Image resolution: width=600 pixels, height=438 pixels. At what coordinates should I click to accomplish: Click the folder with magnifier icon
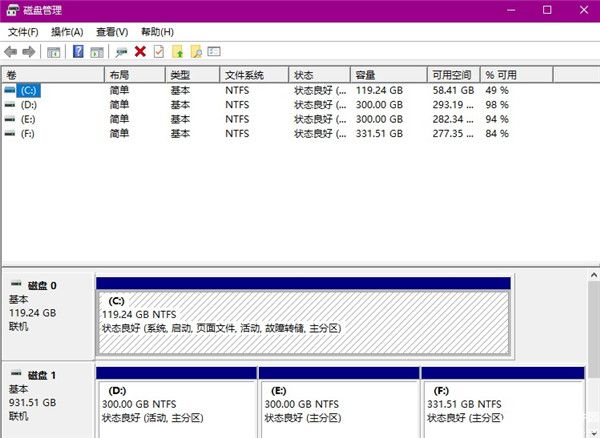(196, 51)
